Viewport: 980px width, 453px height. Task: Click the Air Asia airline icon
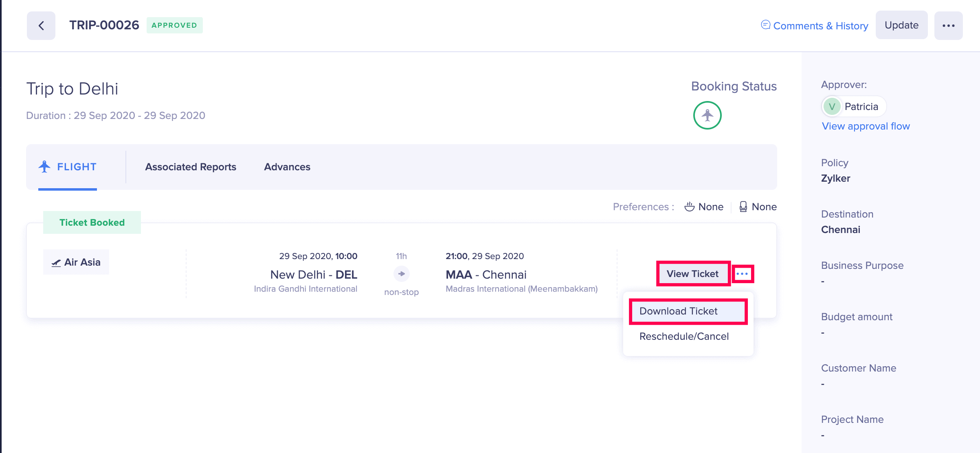click(x=56, y=263)
